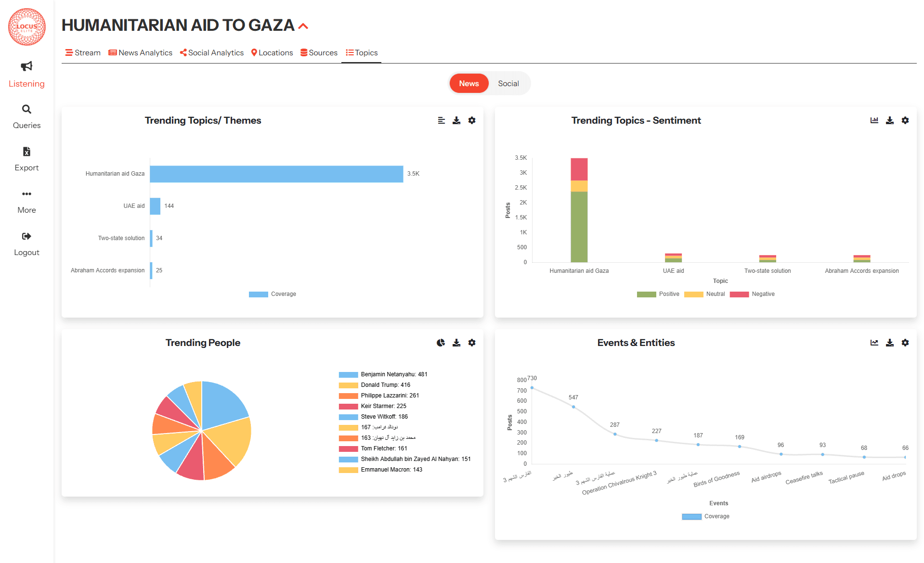924x563 pixels.
Task: Open the News Analytics tab
Action: pos(140,52)
